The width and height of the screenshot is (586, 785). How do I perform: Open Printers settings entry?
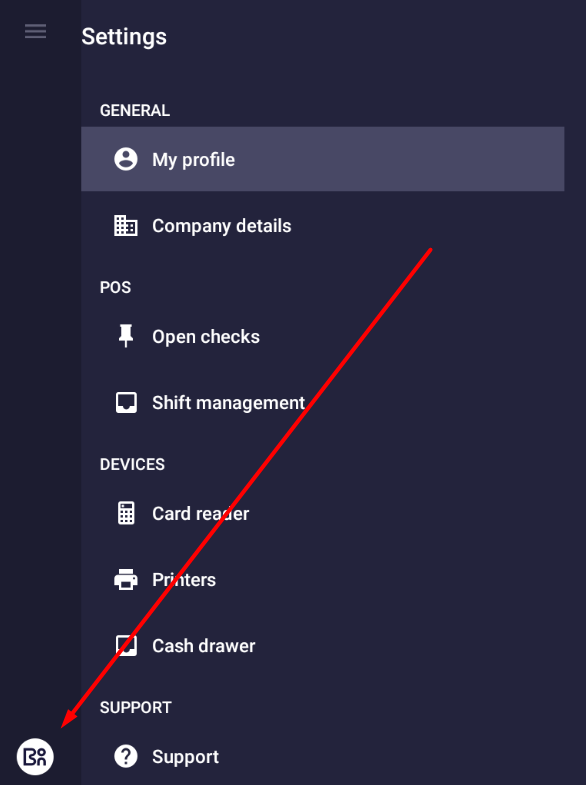pos(323,579)
